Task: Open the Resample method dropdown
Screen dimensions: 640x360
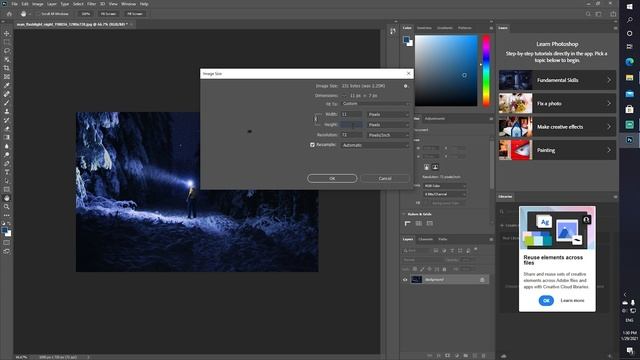Action: [375, 145]
